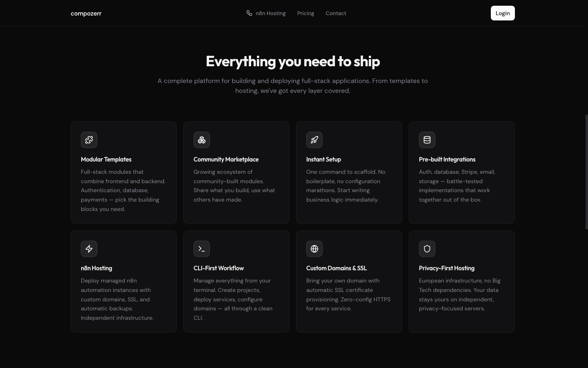
Task: Select the Community Marketplace card
Action: pyautogui.click(x=236, y=172)
